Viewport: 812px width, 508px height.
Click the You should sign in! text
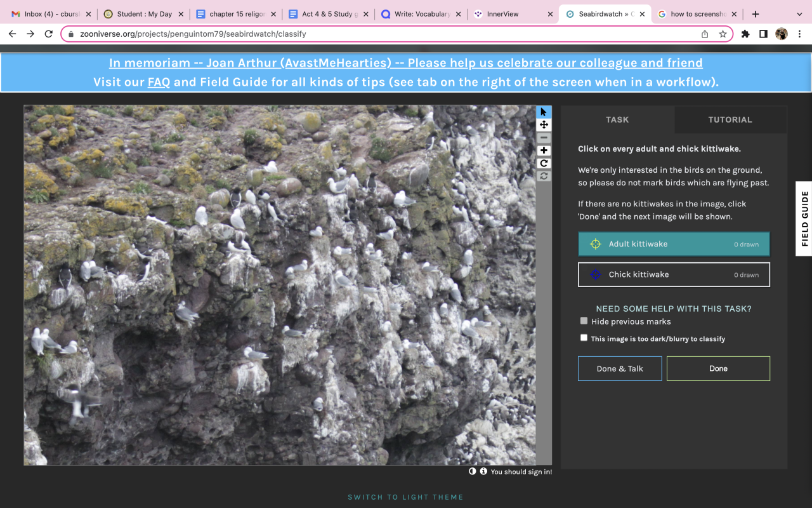click(521, 472)
